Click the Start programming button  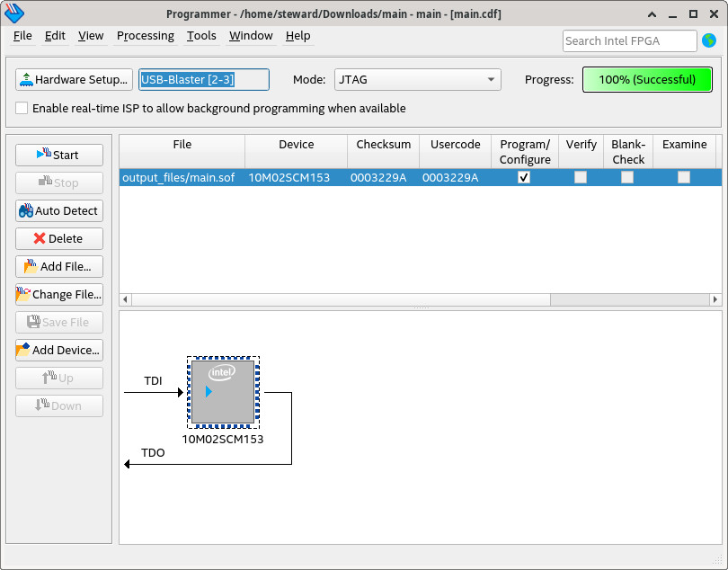point(59,155)
